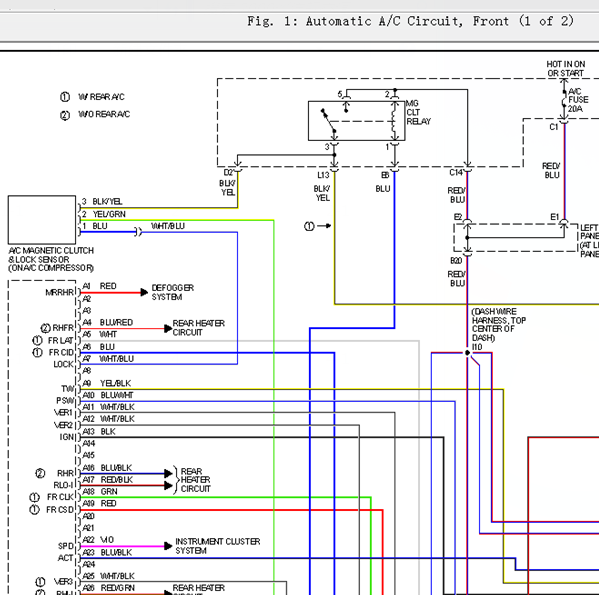The height and width of the screenshot is (595, 599).
Task: Click the C14 connector terminal
Action: tap(468, 168)
